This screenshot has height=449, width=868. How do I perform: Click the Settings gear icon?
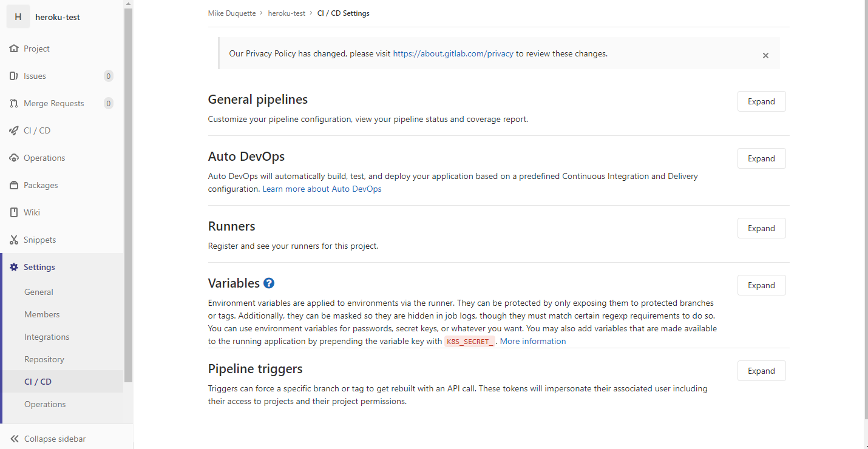pos(14,267)
